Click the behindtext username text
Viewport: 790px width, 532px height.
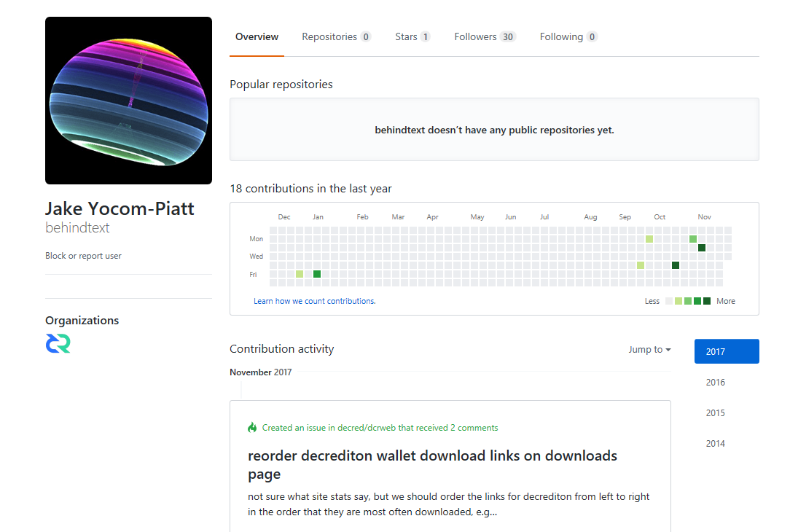[77, 227]
